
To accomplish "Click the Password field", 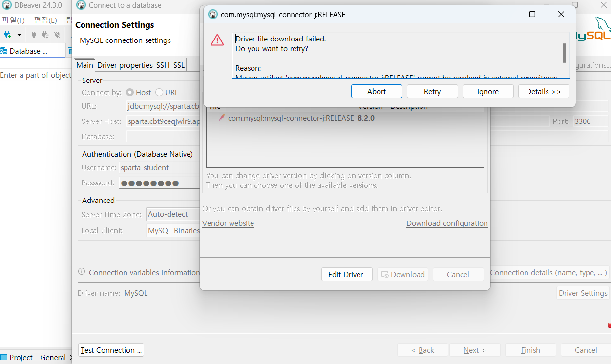I will (160, 183).
